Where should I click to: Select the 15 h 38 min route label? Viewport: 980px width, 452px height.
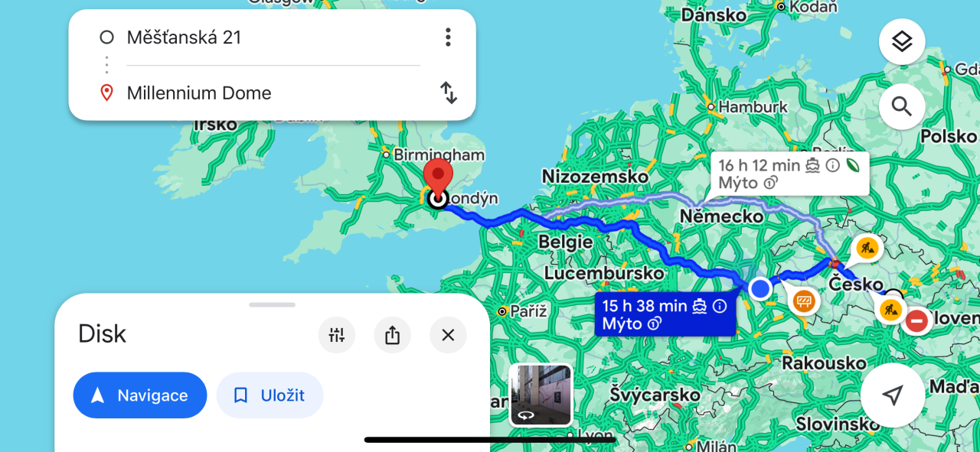(665, 314)
